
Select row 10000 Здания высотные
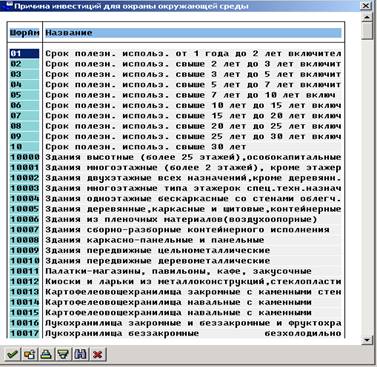coord(176,157)
